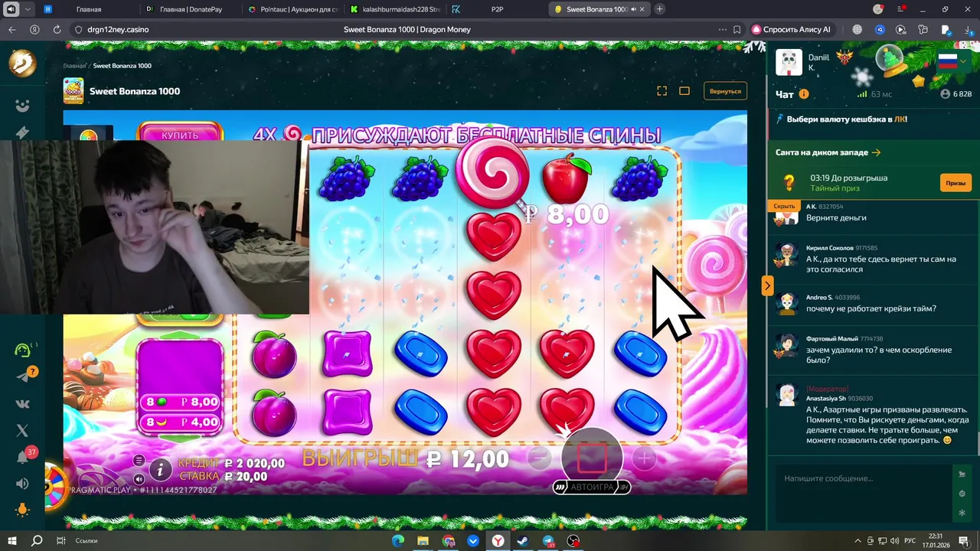Click snowflake icon in chat input
Screen dimensions: 980x551
(962, 512)
